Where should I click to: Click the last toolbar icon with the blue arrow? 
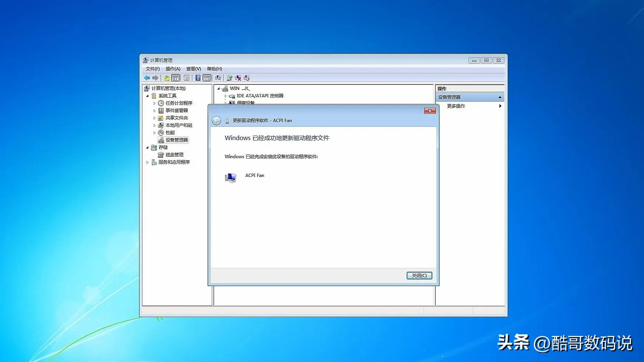point(247,78)
